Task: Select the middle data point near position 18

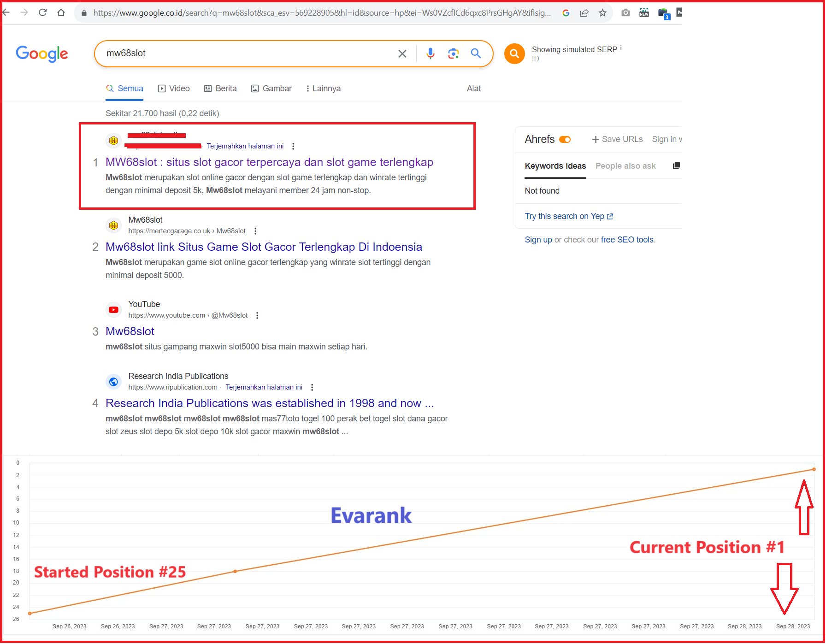Action: pos(235,571)
